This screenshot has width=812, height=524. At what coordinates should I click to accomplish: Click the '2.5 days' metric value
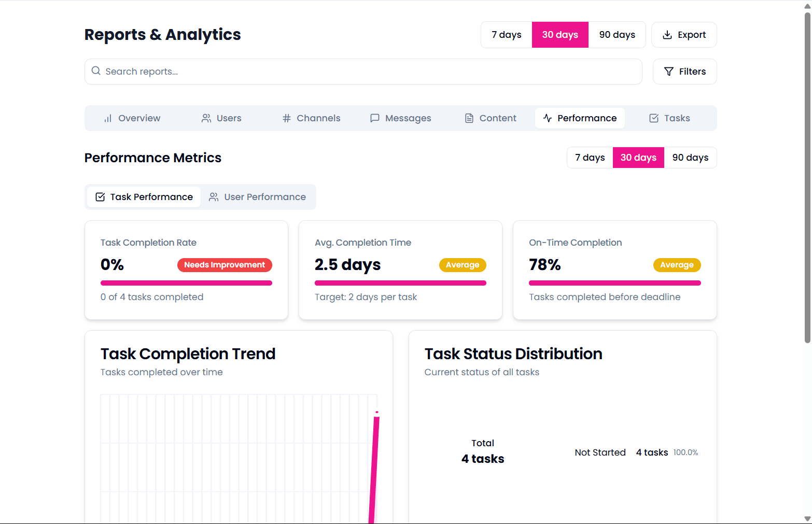[x=347, y=265]
